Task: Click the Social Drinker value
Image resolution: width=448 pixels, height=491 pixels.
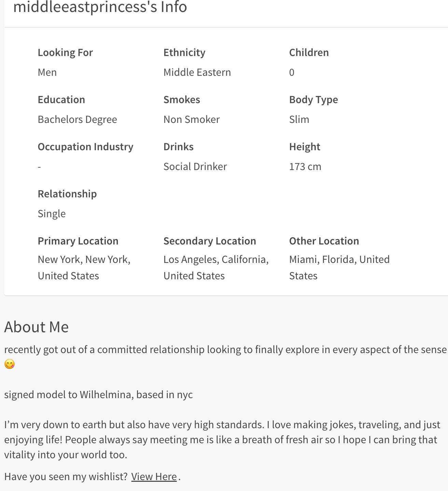Action: 195,167
